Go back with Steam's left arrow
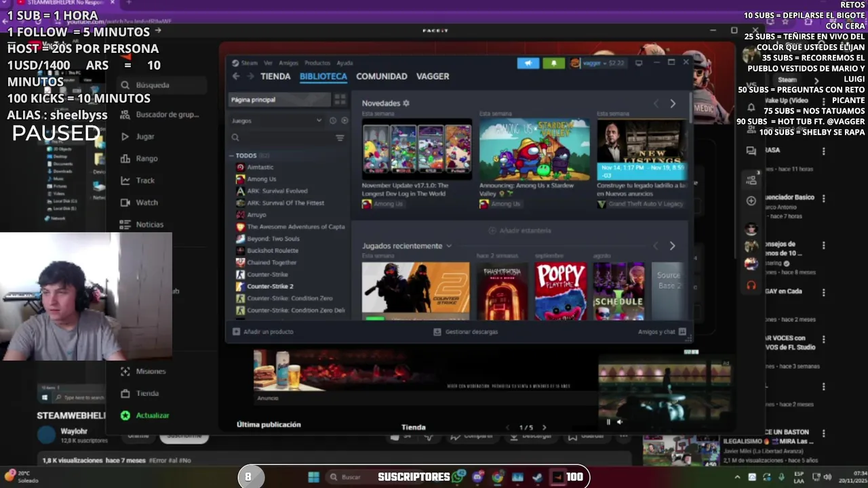Image resolution: width=868 pixels, height=488 pixels. 236,77
